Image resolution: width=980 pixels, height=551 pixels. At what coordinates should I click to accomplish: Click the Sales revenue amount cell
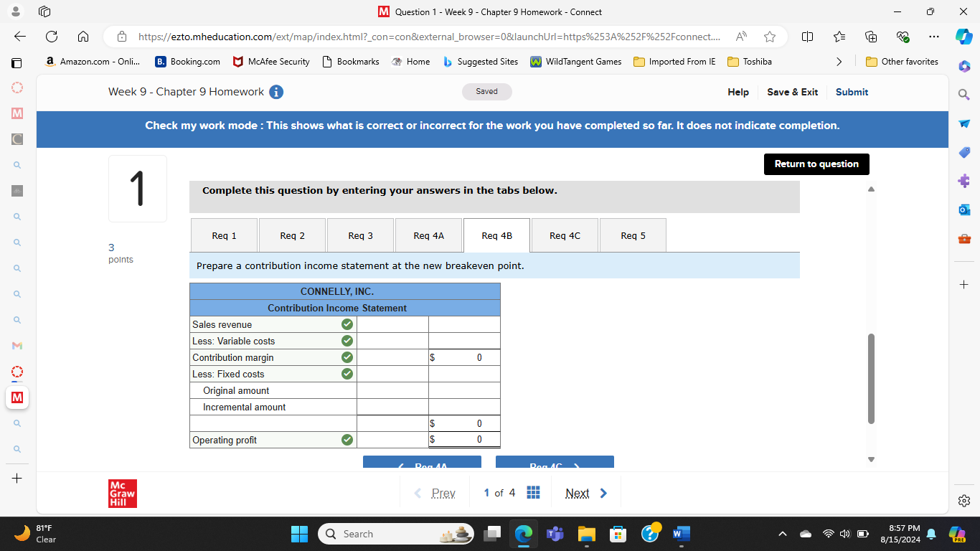(x=392, y=324)
